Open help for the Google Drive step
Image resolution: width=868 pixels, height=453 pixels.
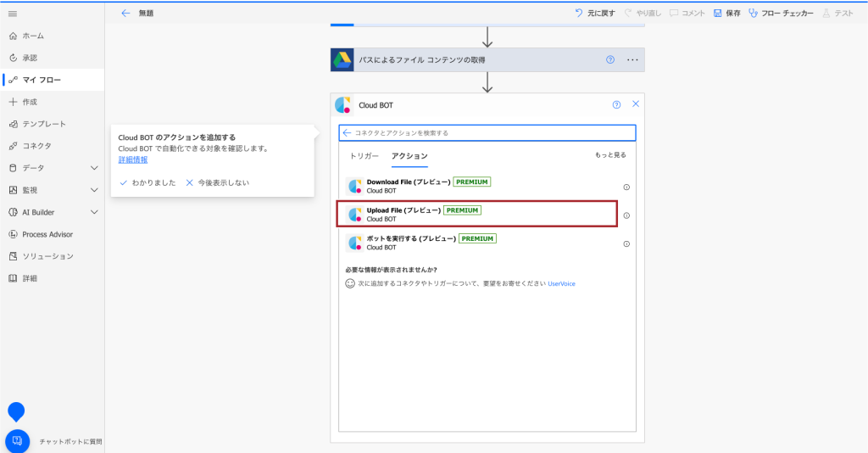point(610,60)
